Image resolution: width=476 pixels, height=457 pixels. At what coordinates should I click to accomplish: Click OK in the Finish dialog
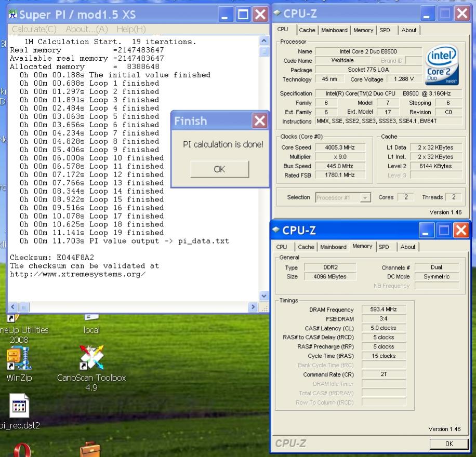click(x=219, y=169)
